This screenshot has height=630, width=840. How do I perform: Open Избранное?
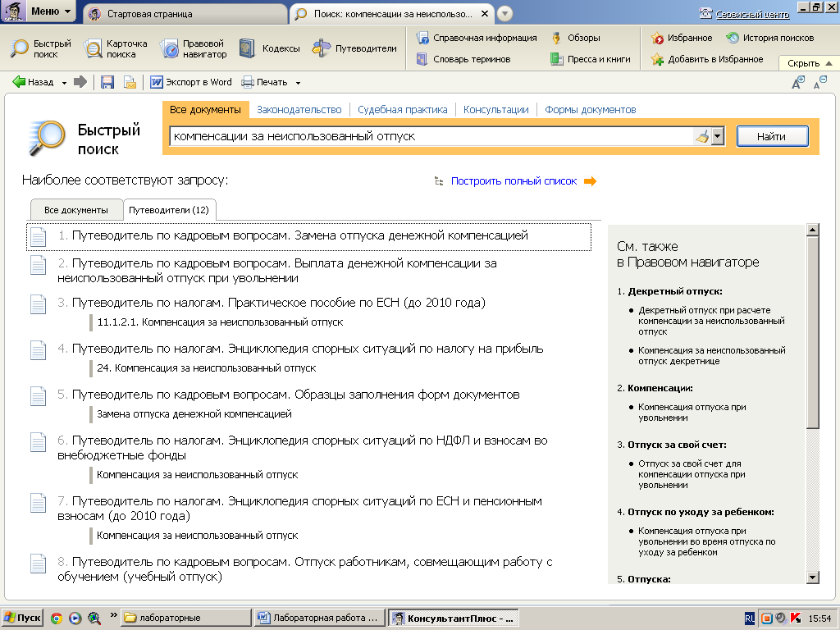682,38
